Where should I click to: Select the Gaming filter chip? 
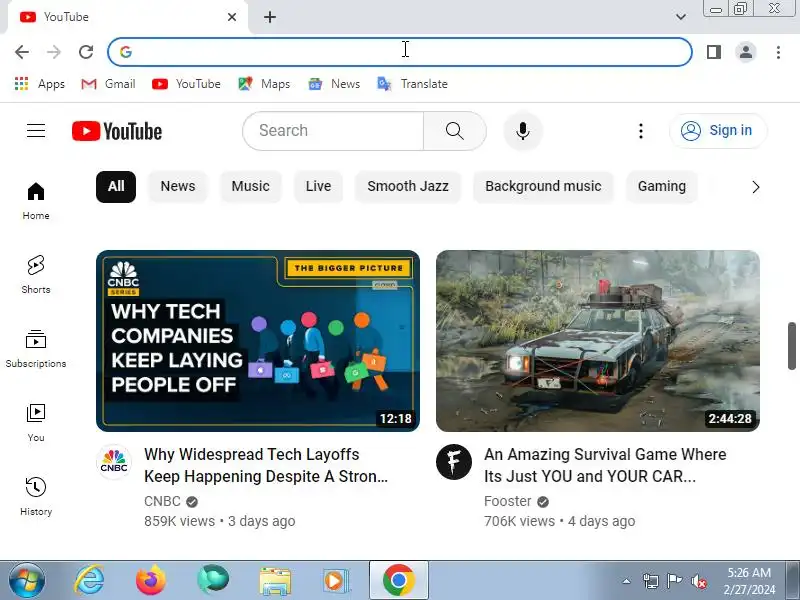pos(661,187)
